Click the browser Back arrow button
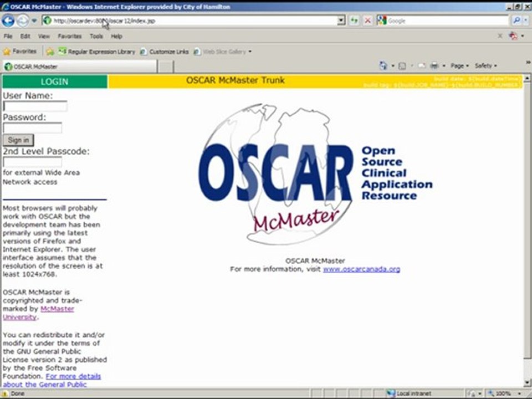 pos(8,21)
